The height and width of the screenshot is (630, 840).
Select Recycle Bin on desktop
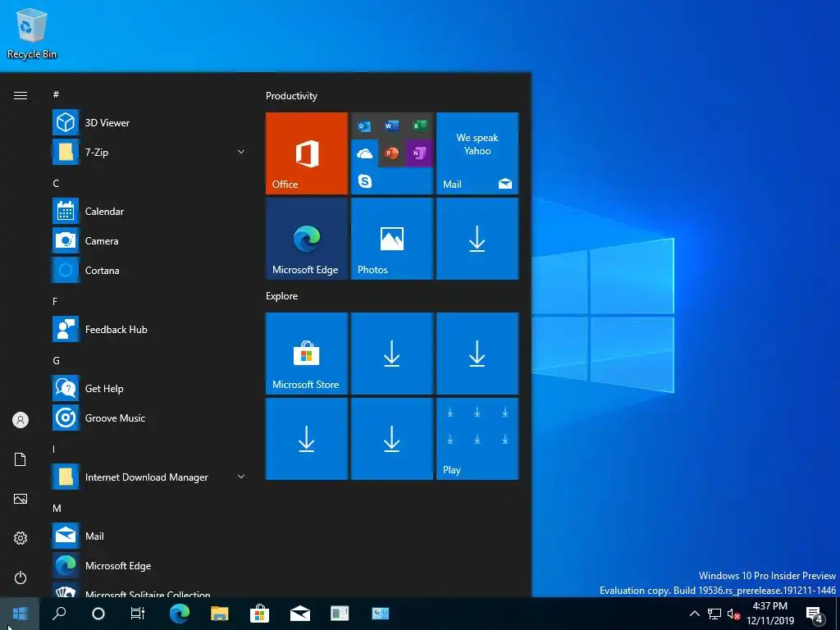(x=32, y=33)
